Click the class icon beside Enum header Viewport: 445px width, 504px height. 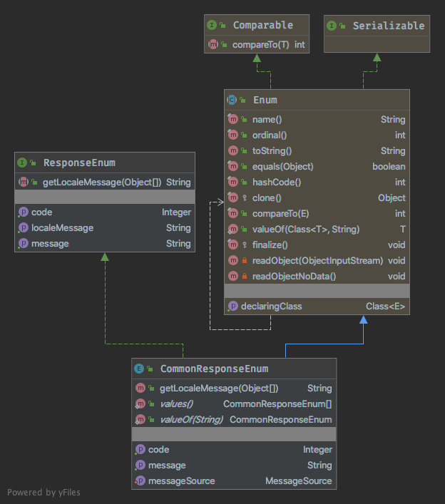click(232, 101)
